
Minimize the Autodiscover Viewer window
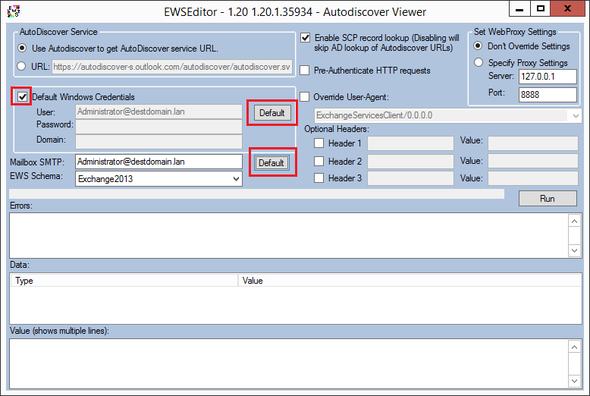520,9
